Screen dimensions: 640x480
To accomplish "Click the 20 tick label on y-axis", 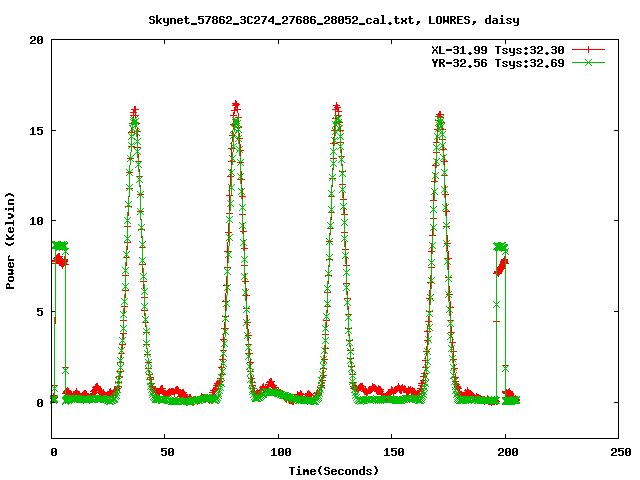I will coord(36,40).
